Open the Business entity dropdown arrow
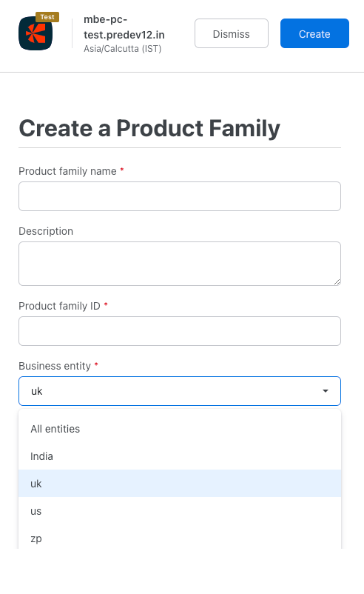Image resolution: width=364 pixels, height=594 pixels. [326, 391]
